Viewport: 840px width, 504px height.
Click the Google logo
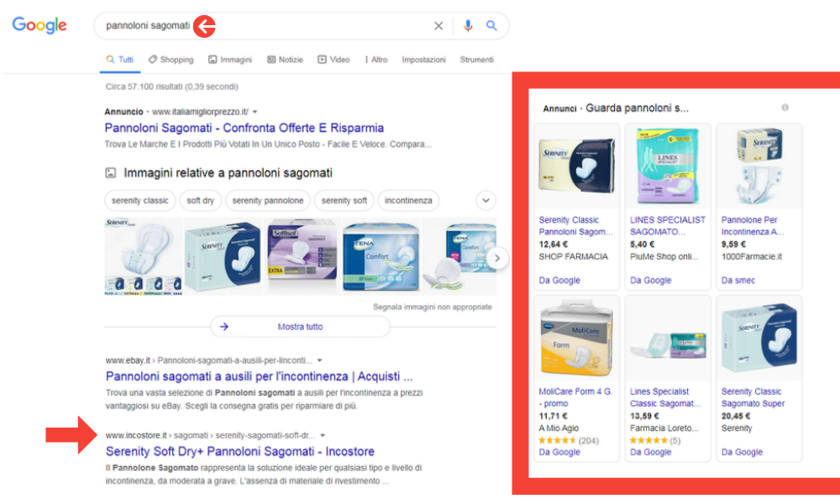coord(39,26)
